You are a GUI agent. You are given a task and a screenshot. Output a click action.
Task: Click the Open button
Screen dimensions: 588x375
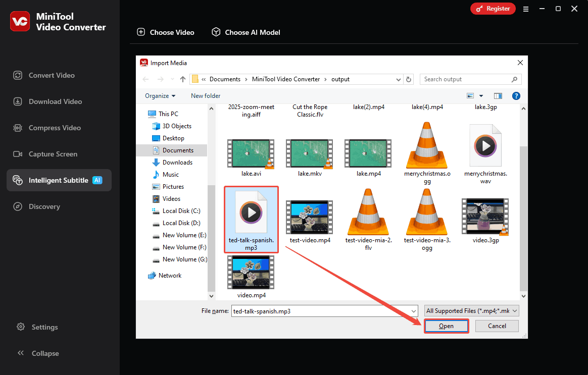[x=446, y=326]
